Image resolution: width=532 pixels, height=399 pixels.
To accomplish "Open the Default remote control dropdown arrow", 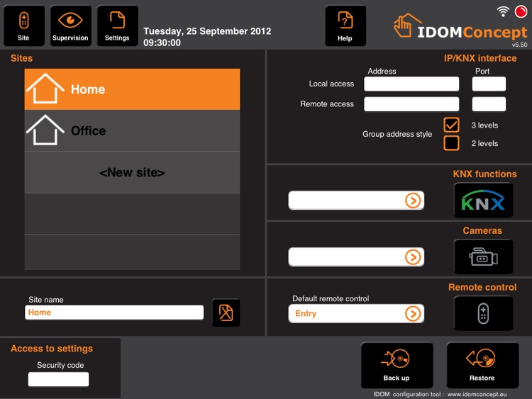I will point(413,314).
